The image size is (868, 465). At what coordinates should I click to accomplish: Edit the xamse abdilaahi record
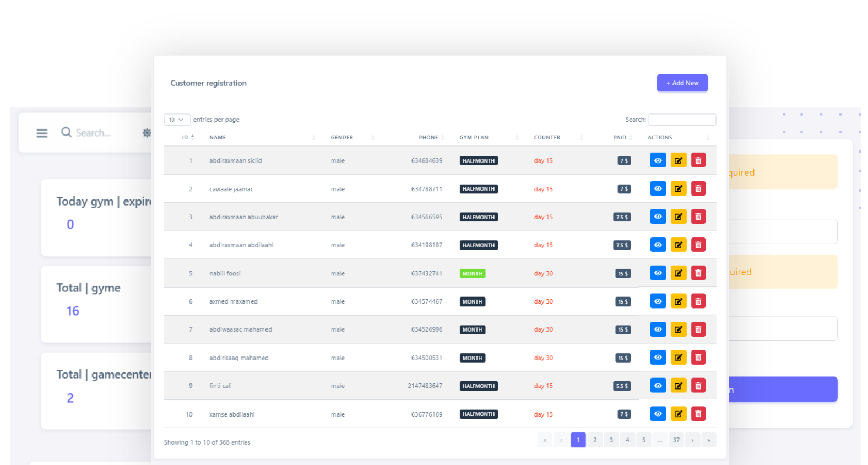click(679, 414)
